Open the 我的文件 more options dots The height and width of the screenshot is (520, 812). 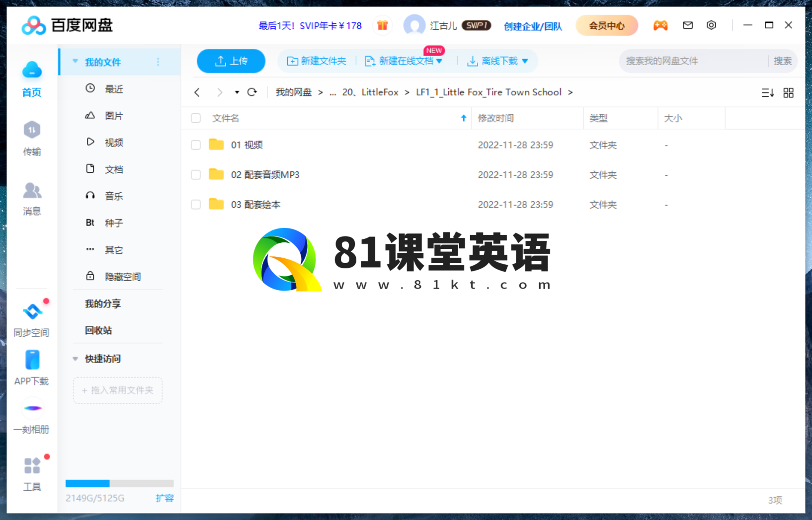click(159, 62)
